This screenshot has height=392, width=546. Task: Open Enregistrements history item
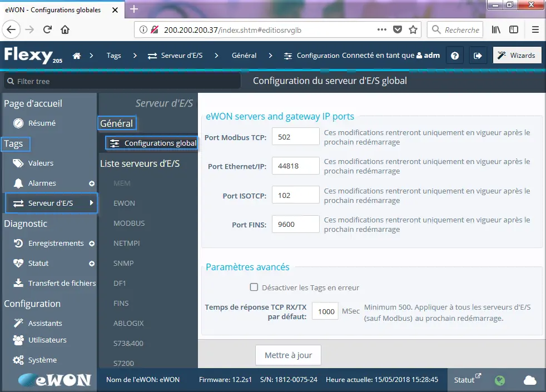[x=48, y=244]
